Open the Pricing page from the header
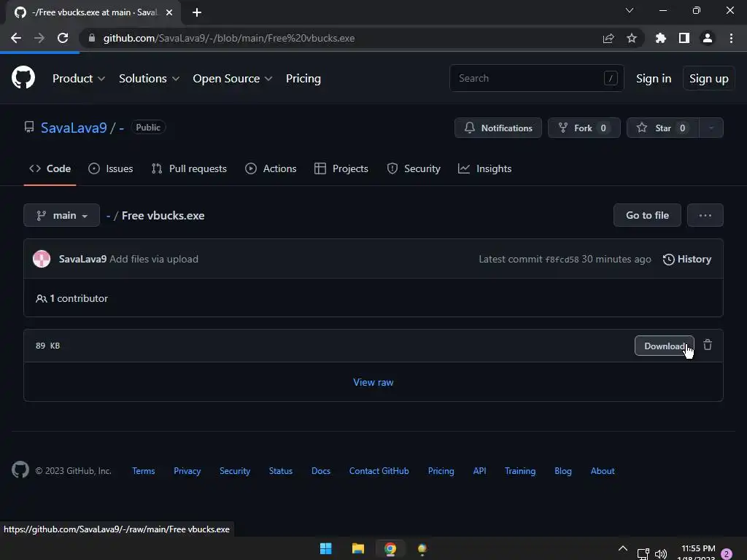747x560 pixels. 303,79
